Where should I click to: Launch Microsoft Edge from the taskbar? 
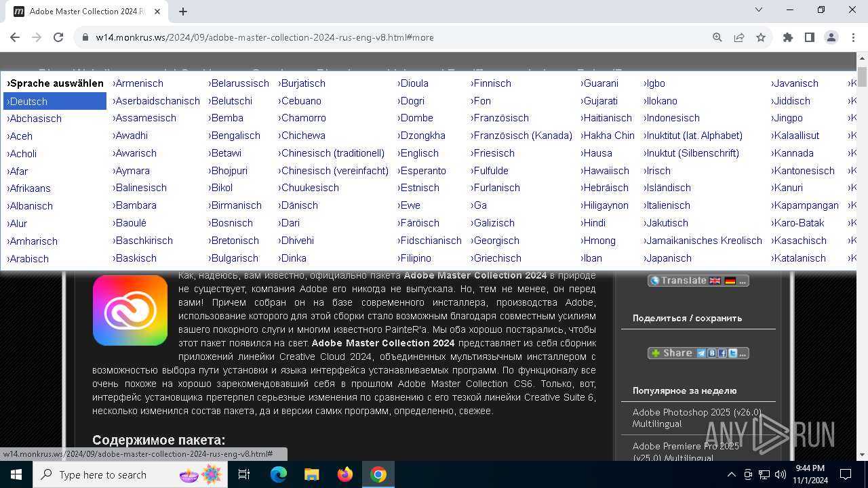279,474
